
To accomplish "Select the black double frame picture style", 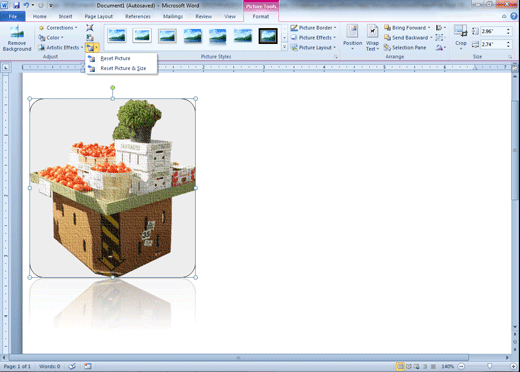I will (x=268, y=36).
